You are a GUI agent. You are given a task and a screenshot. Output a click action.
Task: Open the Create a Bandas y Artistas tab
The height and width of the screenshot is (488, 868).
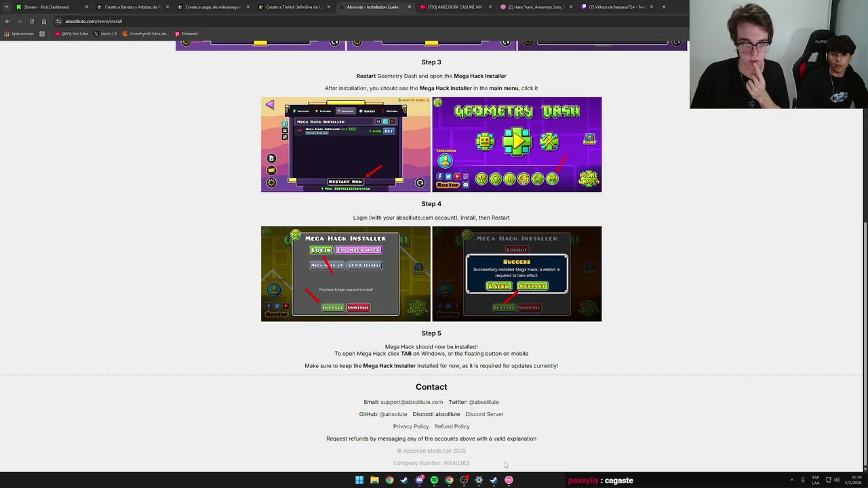tap(132, 7)
